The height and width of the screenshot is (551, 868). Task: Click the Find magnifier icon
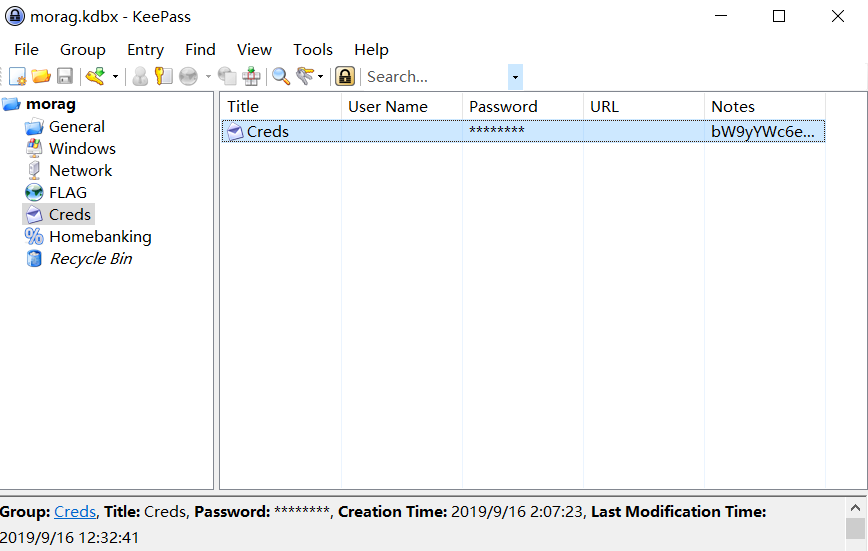[x=281, y=76]
